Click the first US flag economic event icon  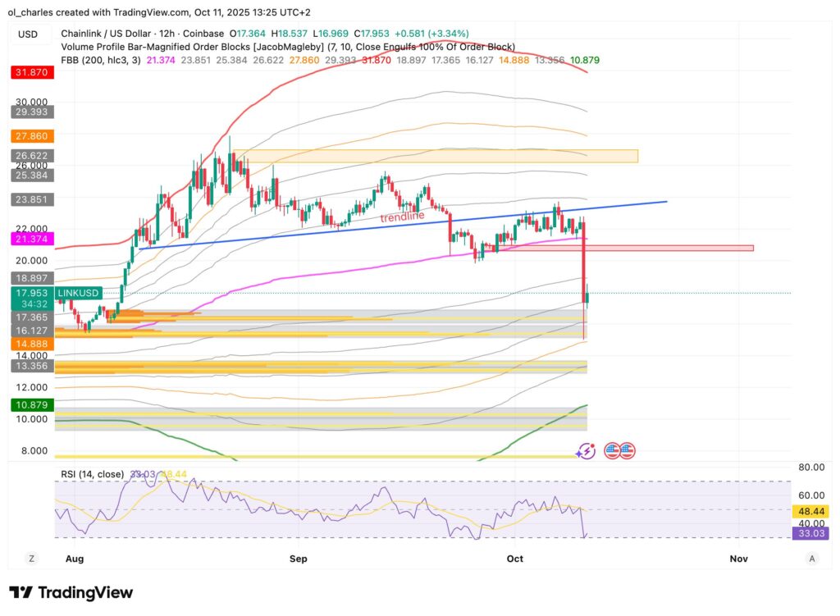click(x=611, y=450)
